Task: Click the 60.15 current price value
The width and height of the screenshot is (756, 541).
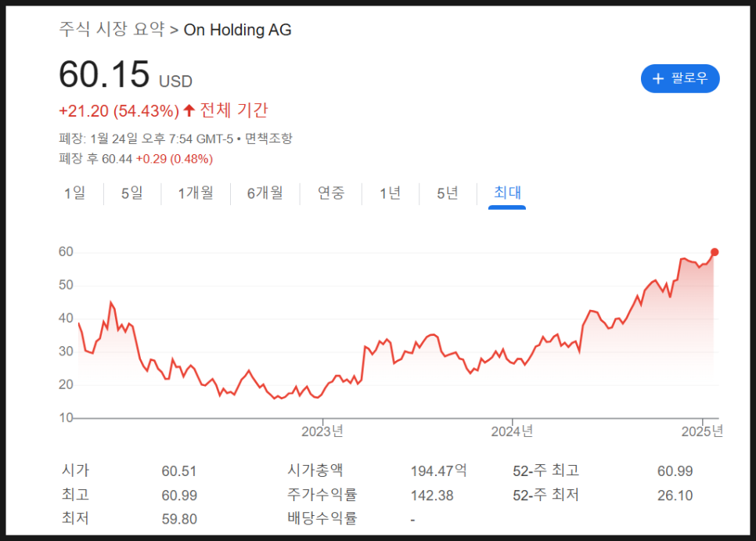Action: click(104, 74)
